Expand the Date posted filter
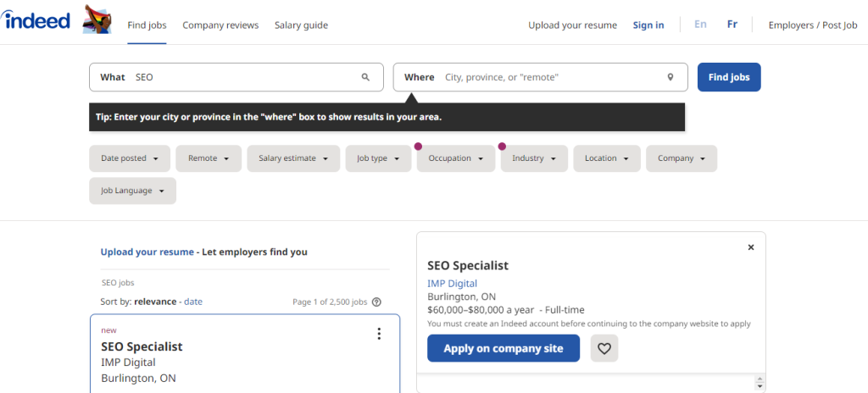Screen dimensions: 868x393 130,158
